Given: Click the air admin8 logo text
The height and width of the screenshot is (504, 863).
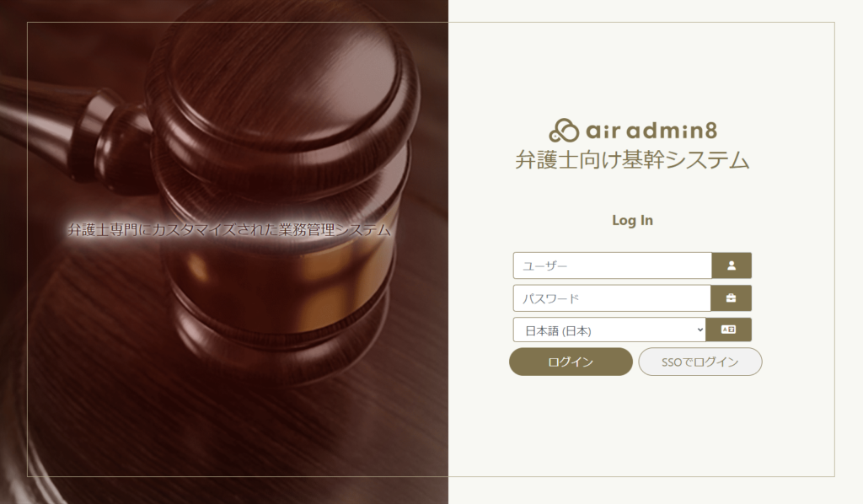Looking at the screenshot, I should click(651, 131).
